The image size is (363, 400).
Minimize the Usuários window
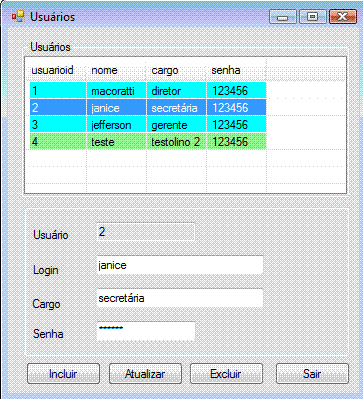point(283,17)
